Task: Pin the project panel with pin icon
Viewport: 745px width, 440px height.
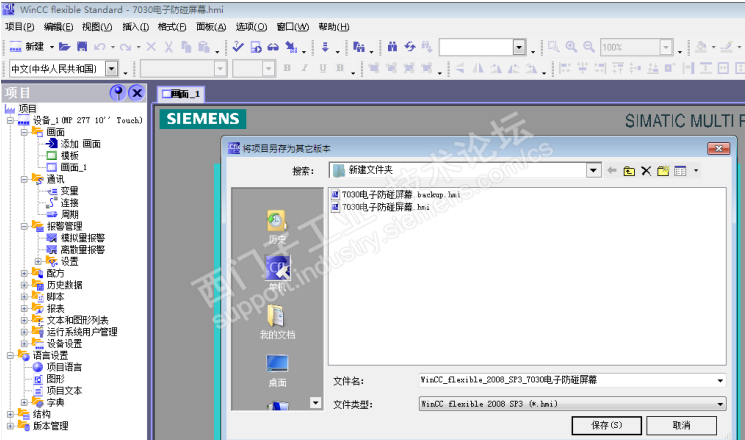Action: [x=117, y=93]
